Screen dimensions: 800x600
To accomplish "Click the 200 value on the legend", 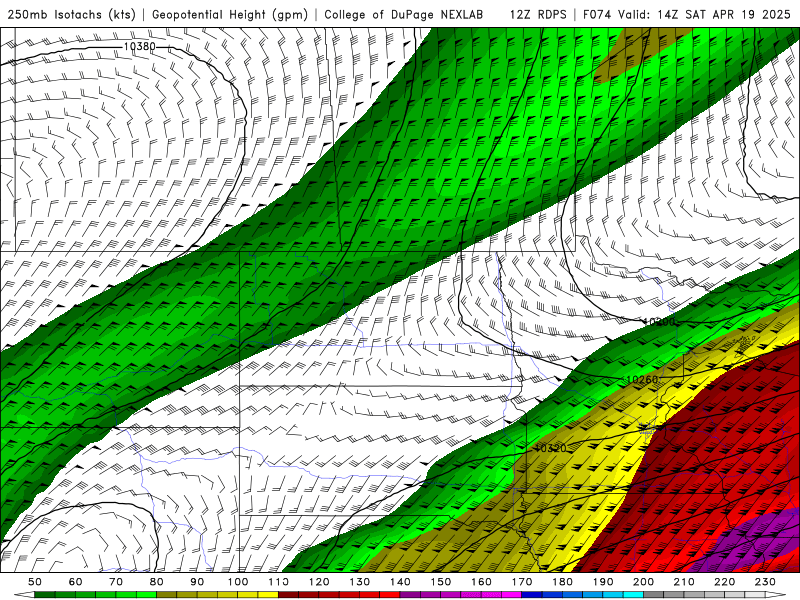I will pos(643,582).
